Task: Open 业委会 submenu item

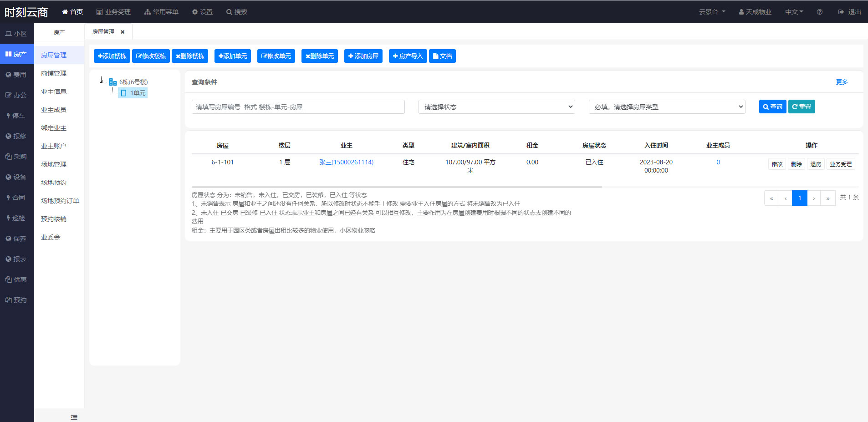Action: tap(59, 237)
